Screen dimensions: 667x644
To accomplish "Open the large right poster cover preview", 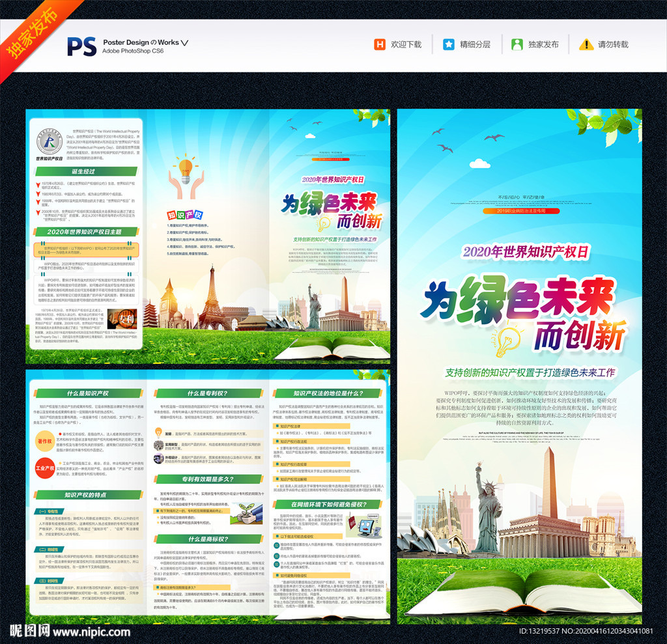I will pyautogui.click(x=519, y=366).
